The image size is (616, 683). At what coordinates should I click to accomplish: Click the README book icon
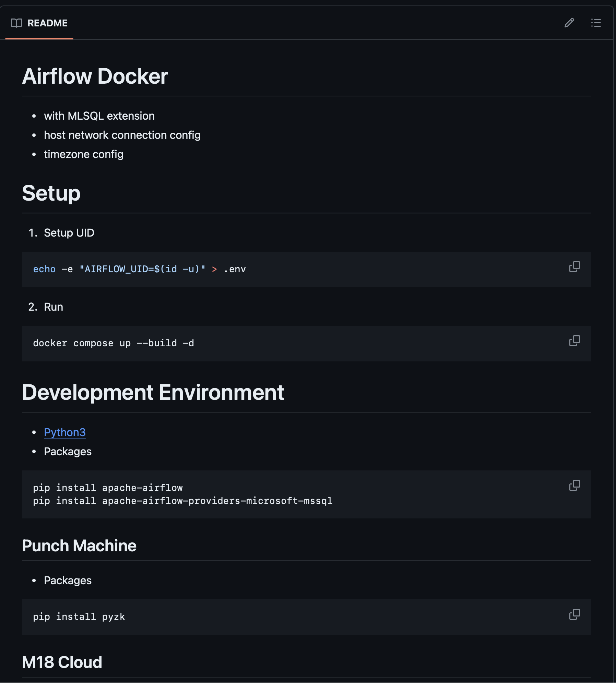coord(16,23)
